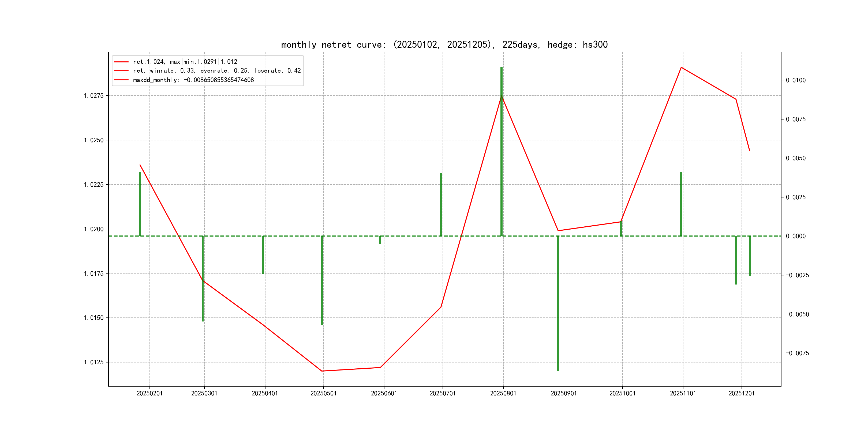
Task: Click the red line sample beside net:1.024
Action: pos(121,62)
